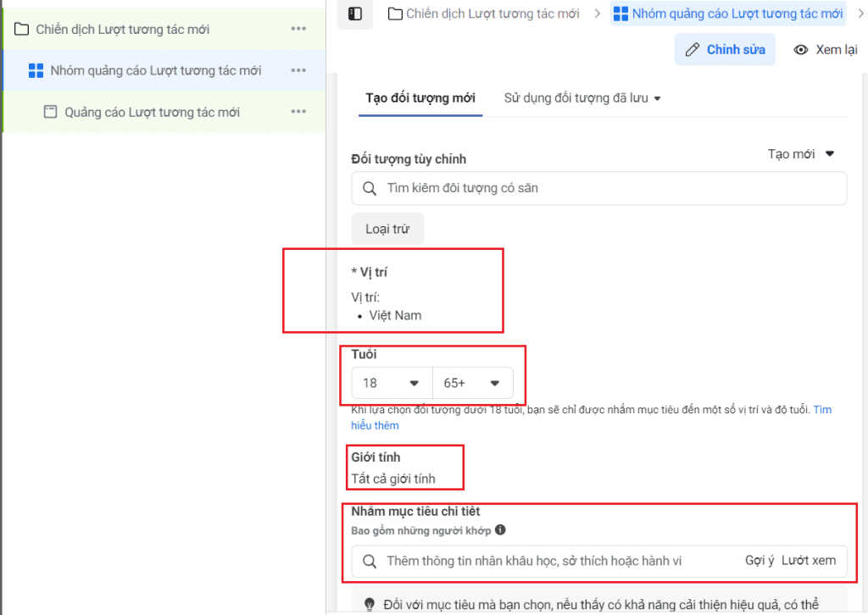Viewport: 868px width, 615px height.
Task: Open Chiến dịch breadcrumb link
Action: (x=483, y=14)
